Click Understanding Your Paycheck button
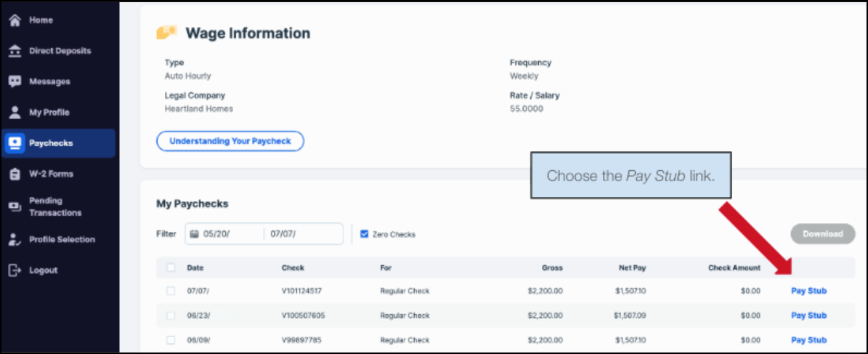Viewport: 868px width, 354px height. coord(230,141)
